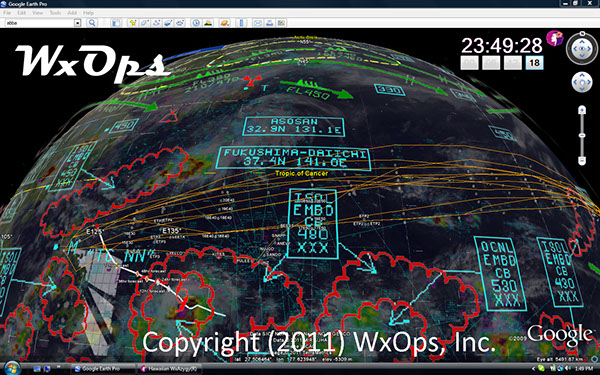The image size is (600, 375).
Task: Select the 00 hour forecast toggle
Action: pos(469,63)
